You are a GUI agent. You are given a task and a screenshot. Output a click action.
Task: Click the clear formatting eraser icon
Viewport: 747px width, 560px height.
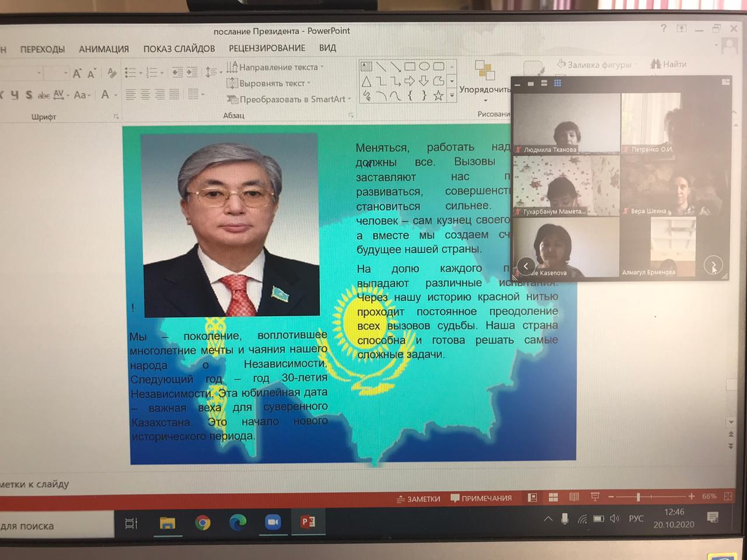click(x=112, y=73)
